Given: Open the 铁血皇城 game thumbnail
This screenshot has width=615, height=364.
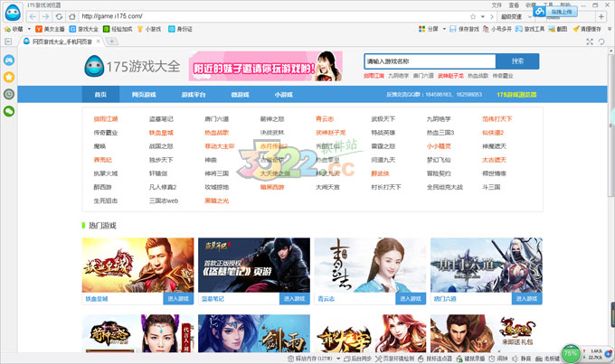Looking at the screenshot, I should (137, 265).
